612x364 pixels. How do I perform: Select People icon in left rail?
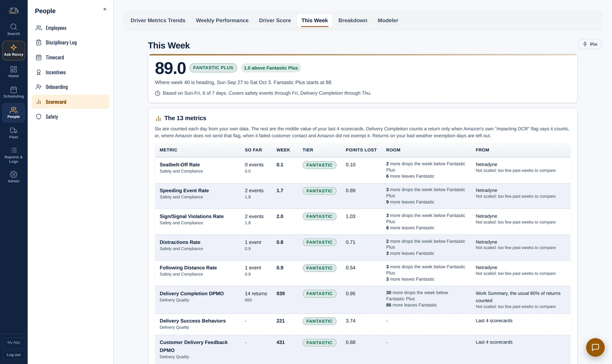point(13,110)
